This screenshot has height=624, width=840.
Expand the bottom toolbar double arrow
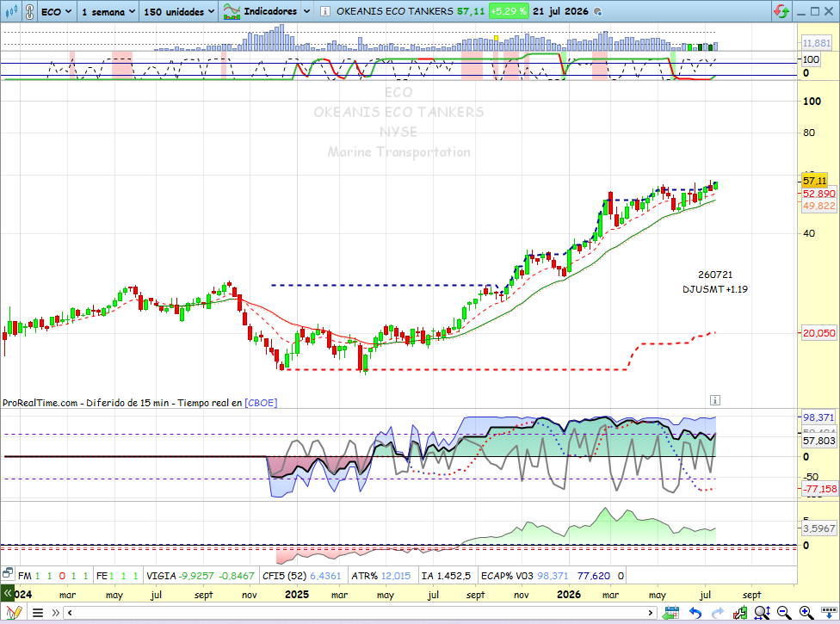pos(56,613)
